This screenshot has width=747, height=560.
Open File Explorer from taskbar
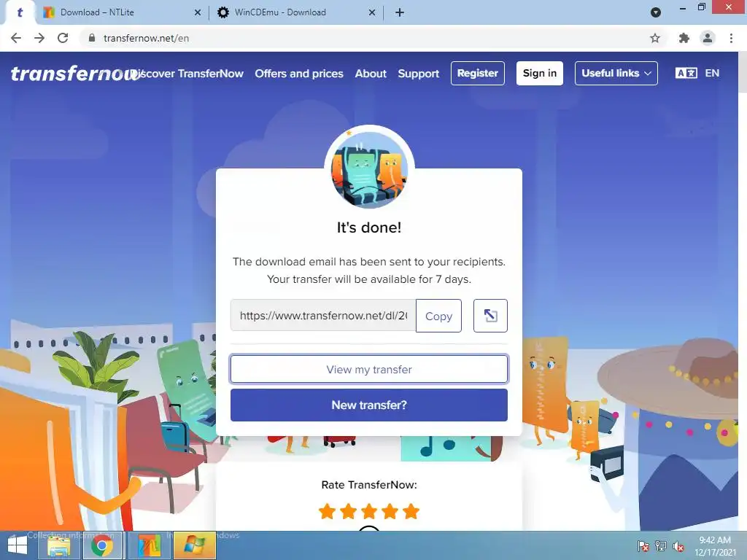[58, 545]
